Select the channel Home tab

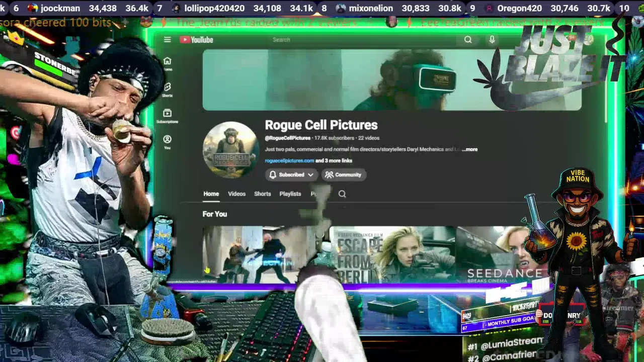(x=211, y=194)
